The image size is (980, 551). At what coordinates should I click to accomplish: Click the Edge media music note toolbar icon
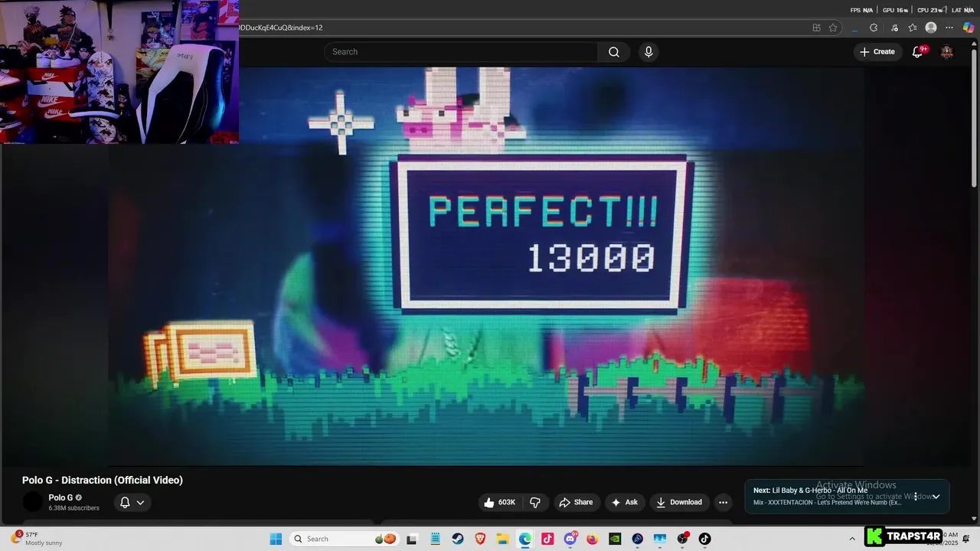pyautogui.click(x=894, y=28)
